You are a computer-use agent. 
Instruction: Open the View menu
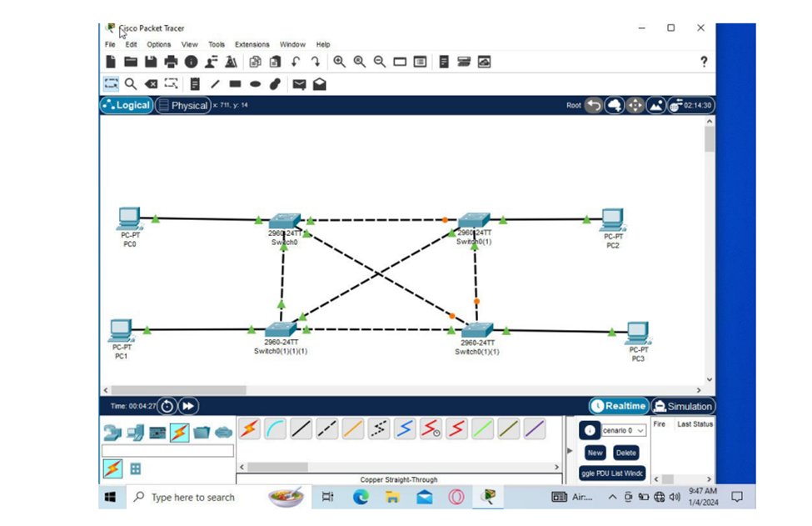[190, 44]
